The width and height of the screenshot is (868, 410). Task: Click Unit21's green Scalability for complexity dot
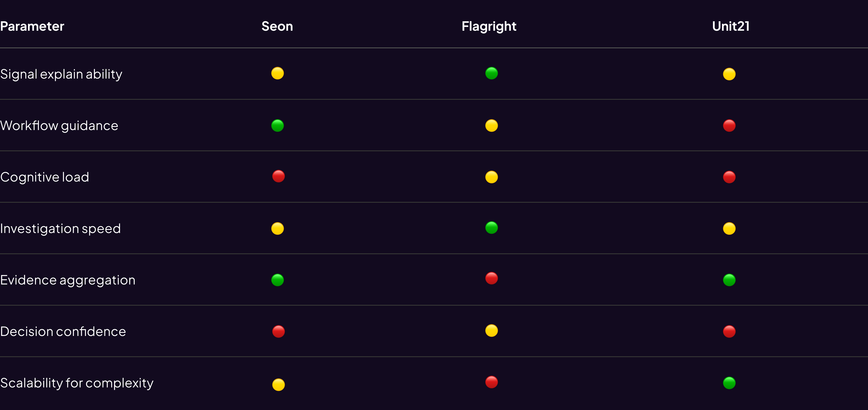tap(729, 383)
